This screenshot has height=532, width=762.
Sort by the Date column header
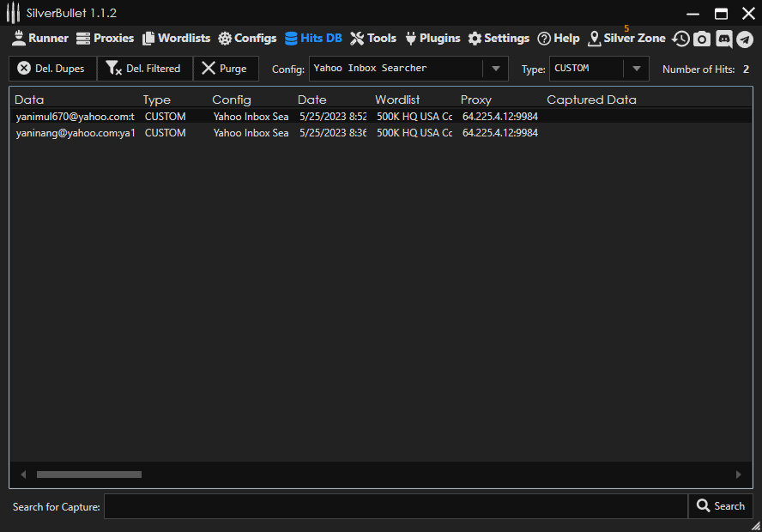pyautogui.click(x=312, y=100)
